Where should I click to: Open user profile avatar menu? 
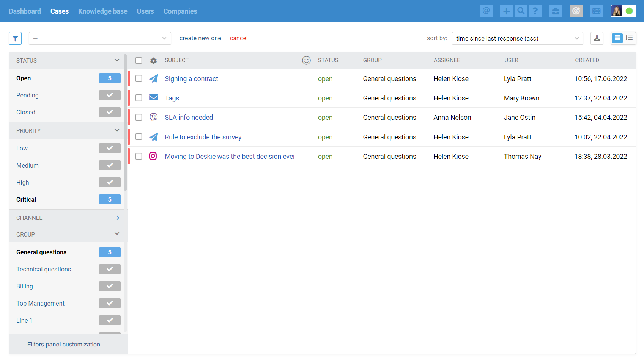(617, 11)
